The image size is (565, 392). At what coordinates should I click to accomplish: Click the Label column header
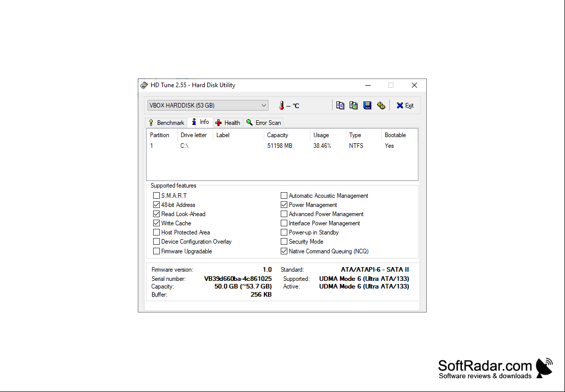[x=238, y=135]
